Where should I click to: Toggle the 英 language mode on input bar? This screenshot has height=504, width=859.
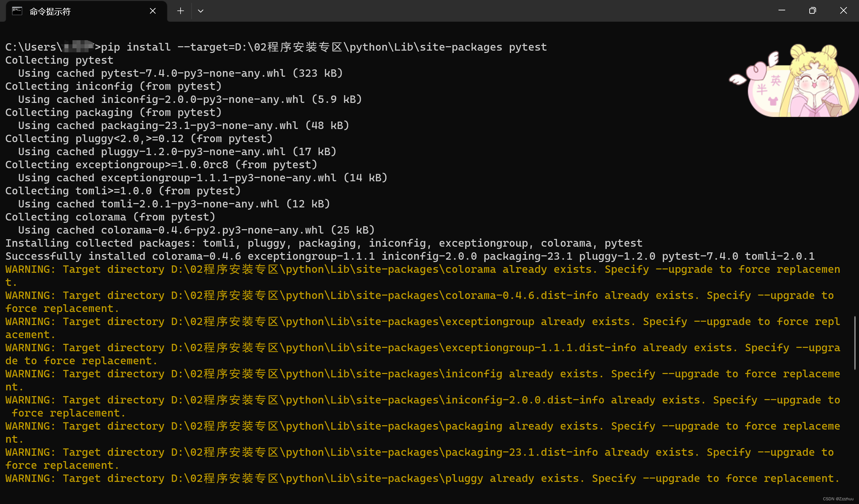[776, 81]
